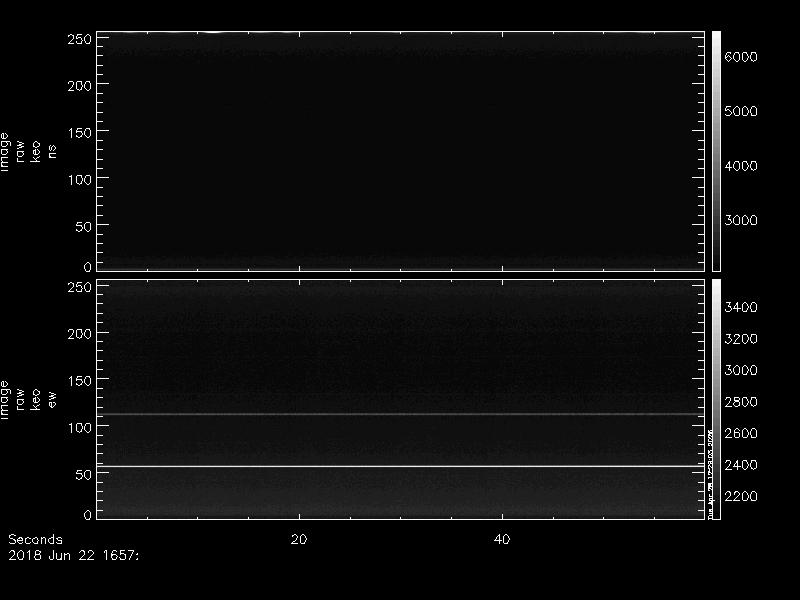Viewport: 800px width, 600px height.
Task: Click the '2600' colorbar label
Action: tap(741, 434)
